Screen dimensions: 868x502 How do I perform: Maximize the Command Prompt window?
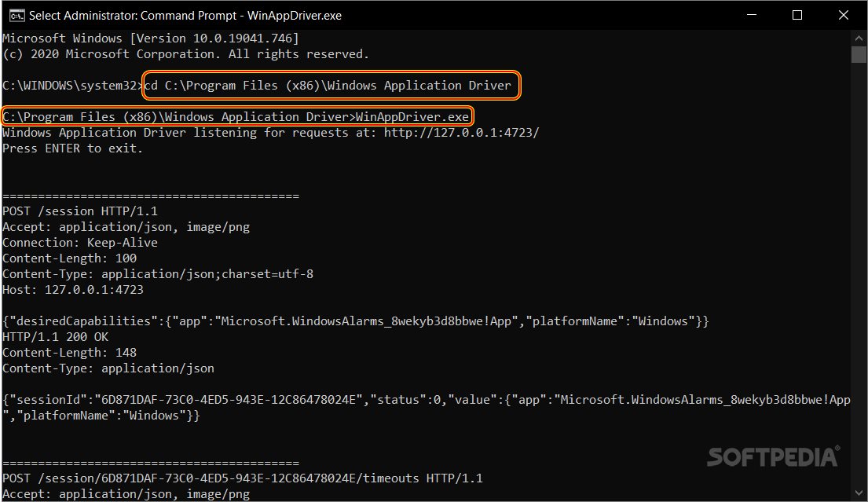click(x=797, y=15)
